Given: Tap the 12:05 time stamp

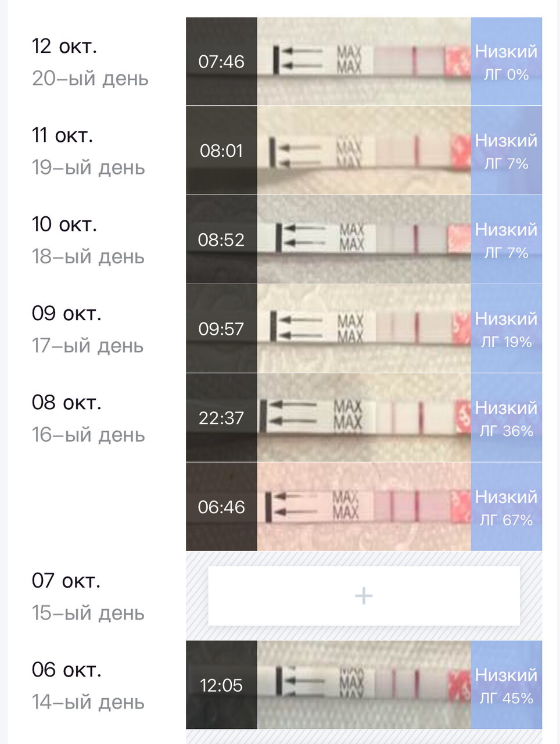Looking at the screenshot, I should tap(221, 685).
